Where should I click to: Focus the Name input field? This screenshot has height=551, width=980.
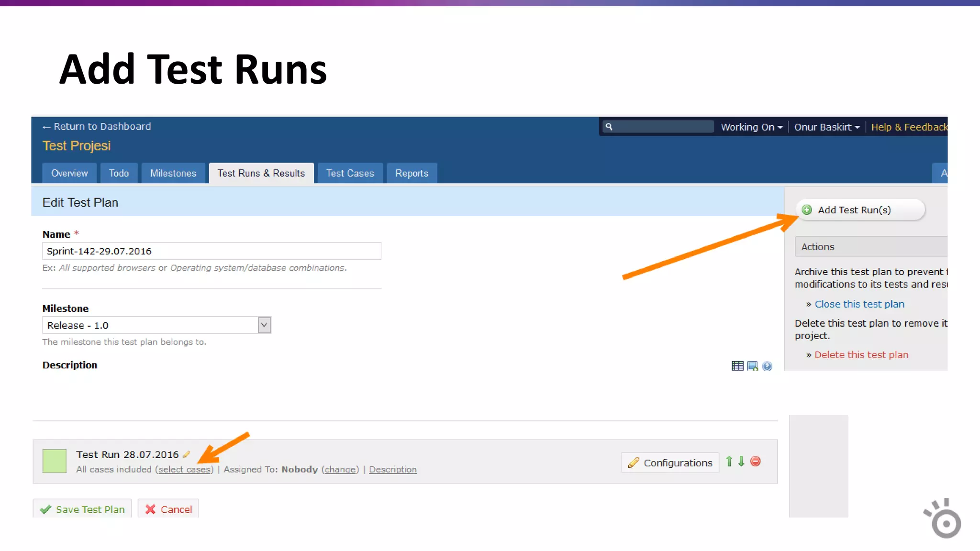tap(212, 251)
